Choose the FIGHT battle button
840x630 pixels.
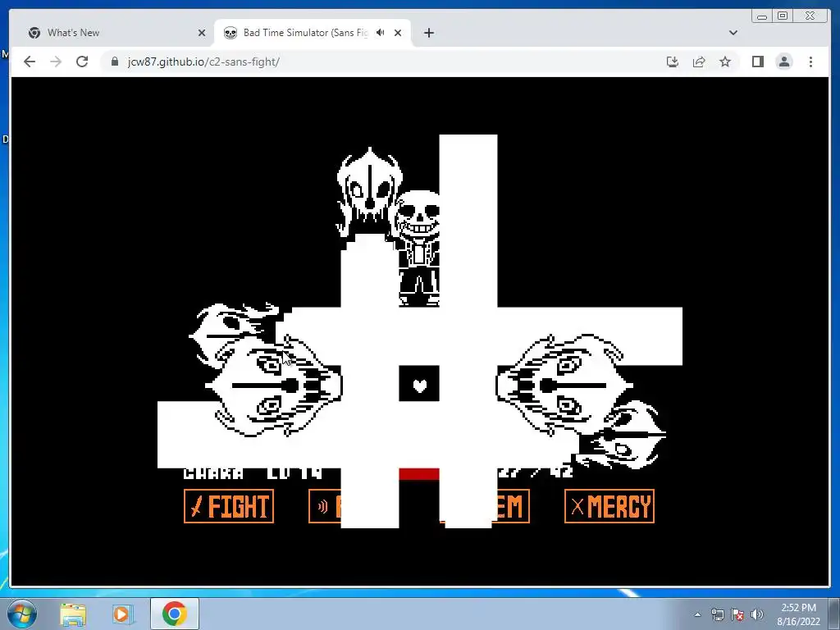point(229,505)
